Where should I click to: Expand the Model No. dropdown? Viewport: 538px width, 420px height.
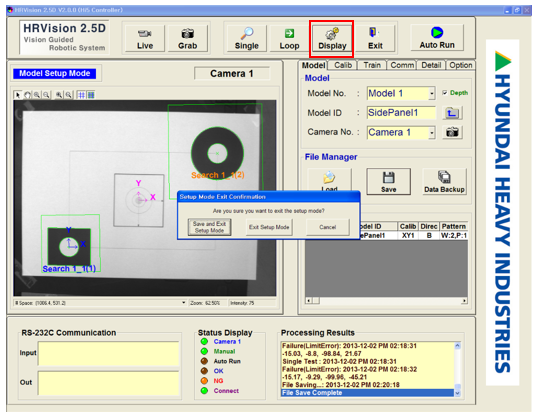(x=432, y=93)
